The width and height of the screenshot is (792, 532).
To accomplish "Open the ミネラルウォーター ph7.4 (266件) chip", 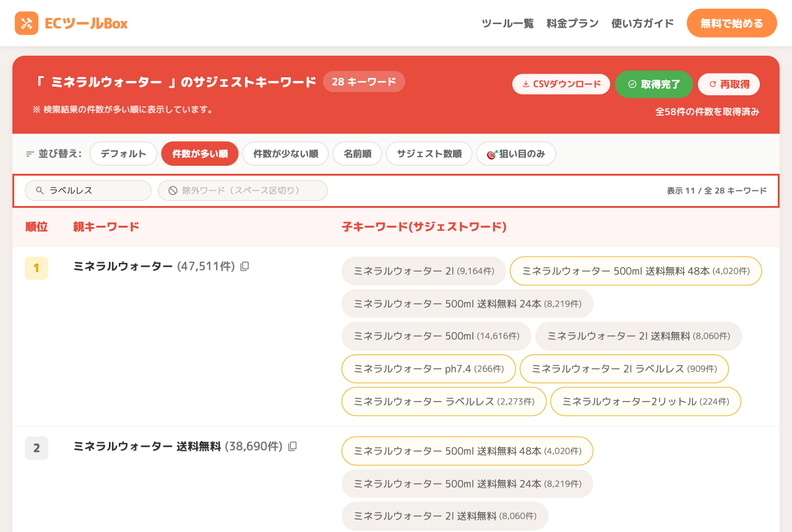I will (x=429, y=369).
